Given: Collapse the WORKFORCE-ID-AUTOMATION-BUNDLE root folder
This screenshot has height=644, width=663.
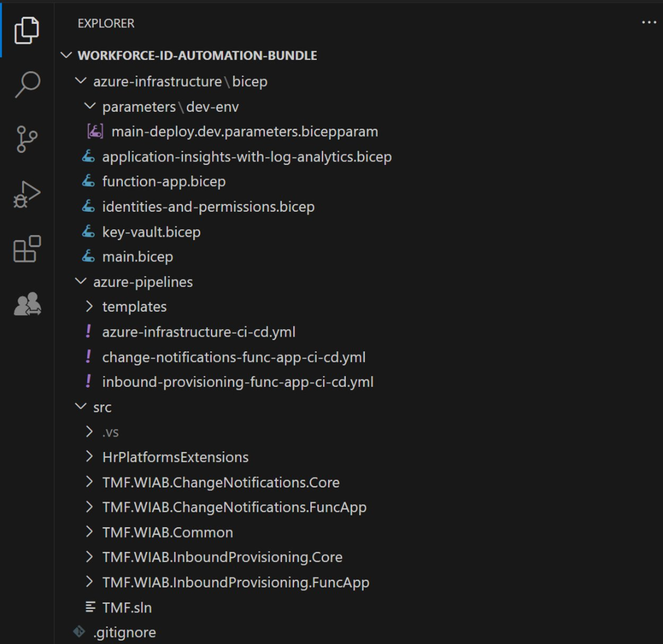Looking at the screenshot, I should [x=66, y=55].
